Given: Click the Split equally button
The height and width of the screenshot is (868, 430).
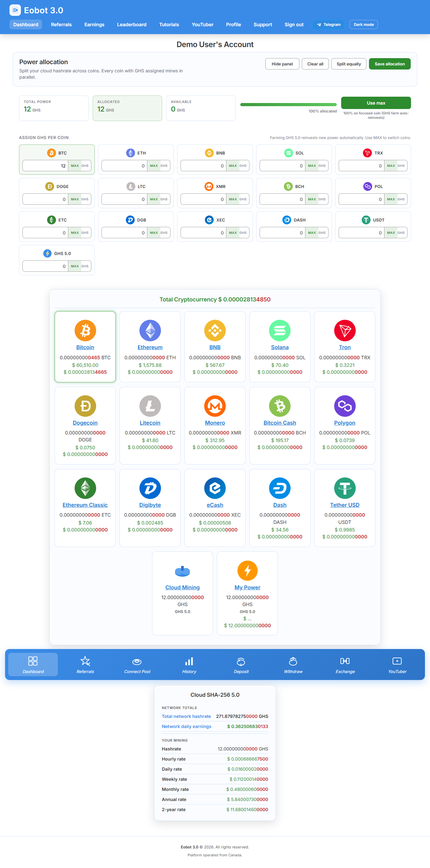Looking at the screenshot, I should pyautogui.click(x=349, y=64).
